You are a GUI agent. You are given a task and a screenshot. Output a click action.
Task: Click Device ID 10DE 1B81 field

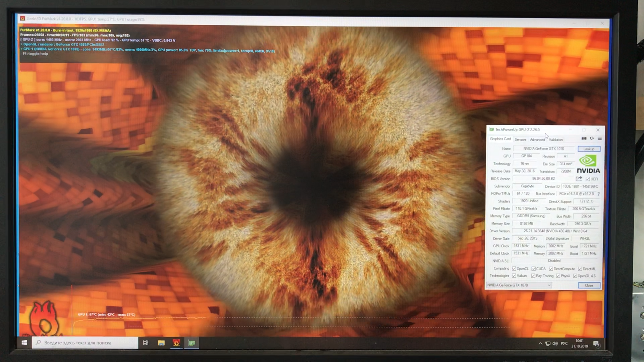(580, 186)
